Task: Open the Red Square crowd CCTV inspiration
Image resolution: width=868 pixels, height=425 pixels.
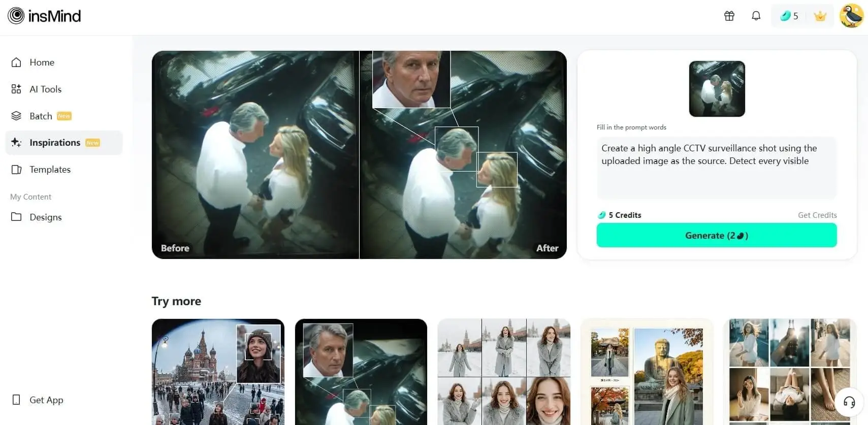Action: [218, 372]
